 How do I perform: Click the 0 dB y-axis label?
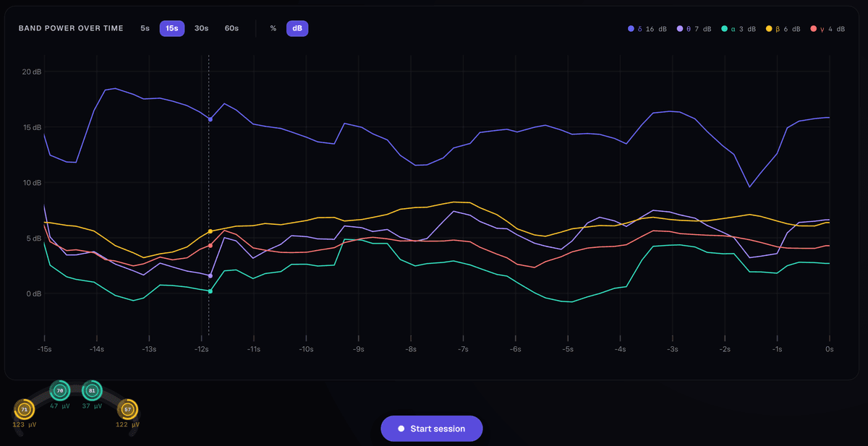[x=34, y=294]
